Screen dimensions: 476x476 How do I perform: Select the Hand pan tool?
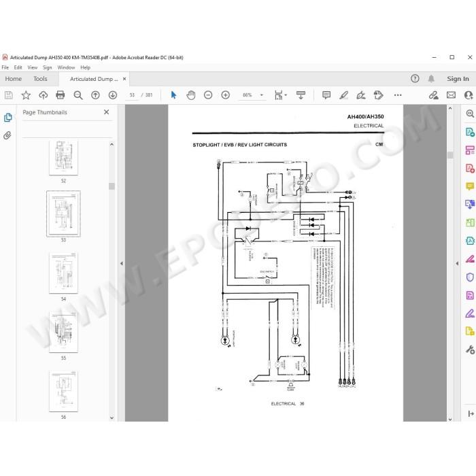coord(191,95)
